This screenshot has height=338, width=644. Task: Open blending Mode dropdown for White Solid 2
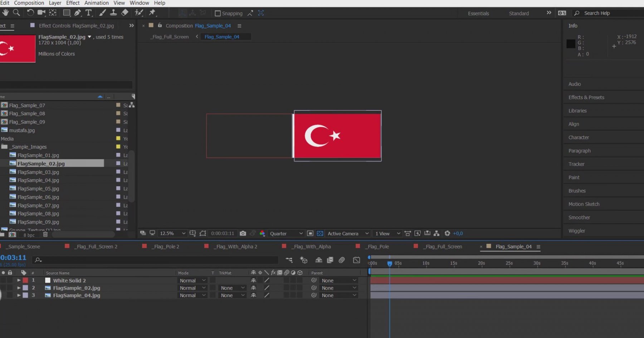(x=192, y=280)
